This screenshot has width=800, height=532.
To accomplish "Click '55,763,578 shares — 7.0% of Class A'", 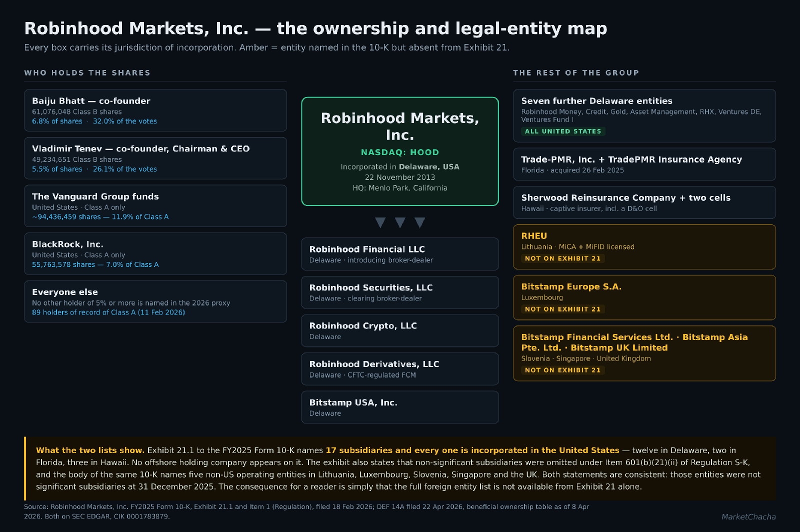I will pos(95,265).
